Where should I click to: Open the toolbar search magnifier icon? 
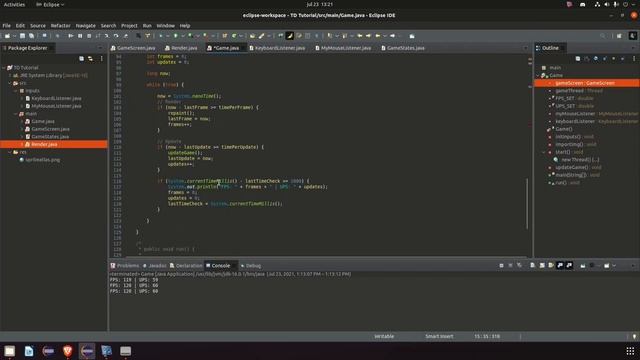coord(603,36)
